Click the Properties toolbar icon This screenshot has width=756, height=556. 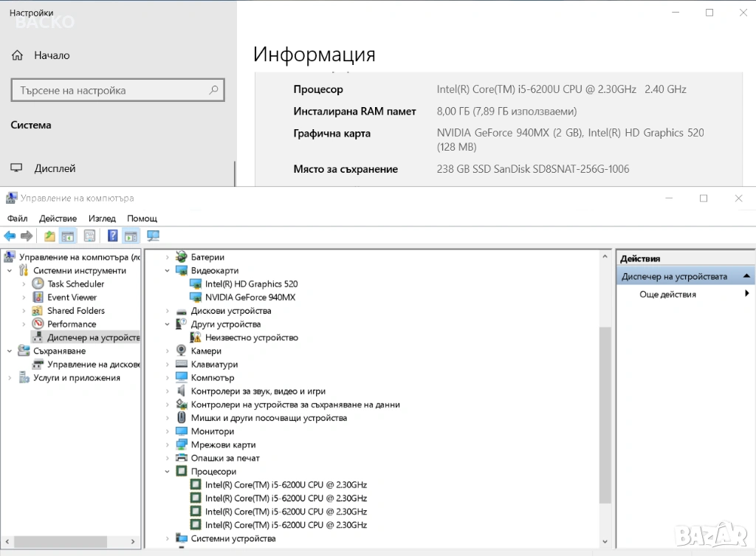pos(89,236)
